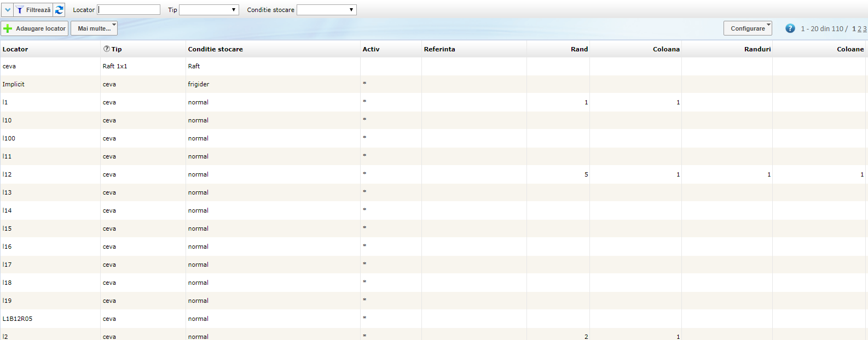Click the Filtrează funnel button
The image size is (868, 340).
coord(33,10)
